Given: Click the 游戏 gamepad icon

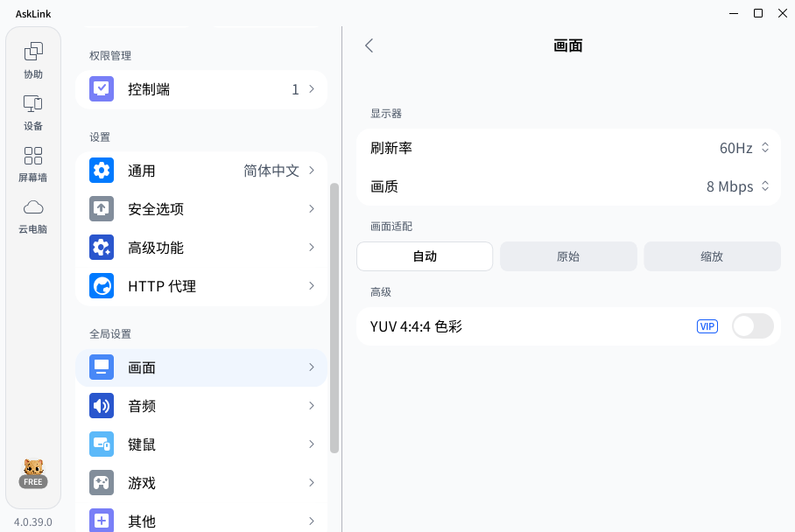Looking at the screenshot, I should [102, 483].
